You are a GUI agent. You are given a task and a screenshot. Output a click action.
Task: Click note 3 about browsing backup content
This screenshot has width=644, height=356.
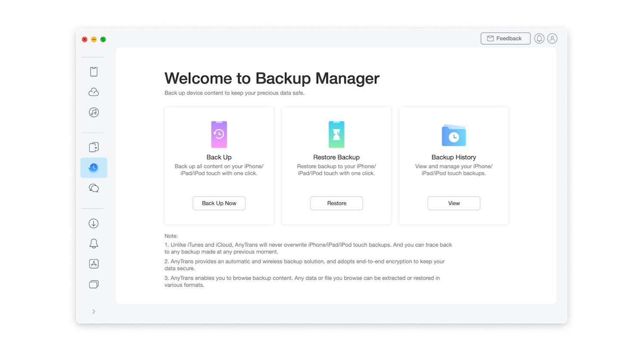302,282
